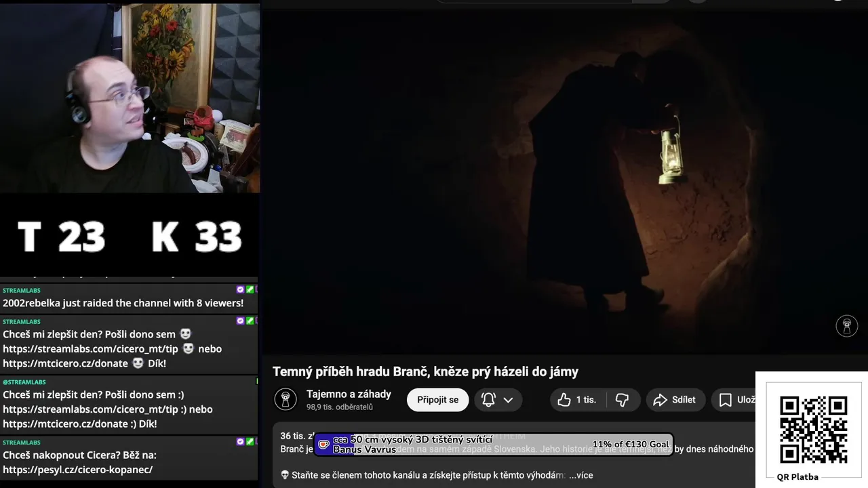
Task: Click the Připojit se join button
Action: (437, 400)
